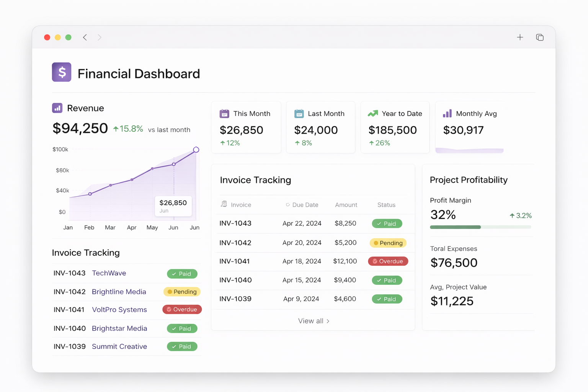Click the $12,100 amount cell

click(345, 261)
